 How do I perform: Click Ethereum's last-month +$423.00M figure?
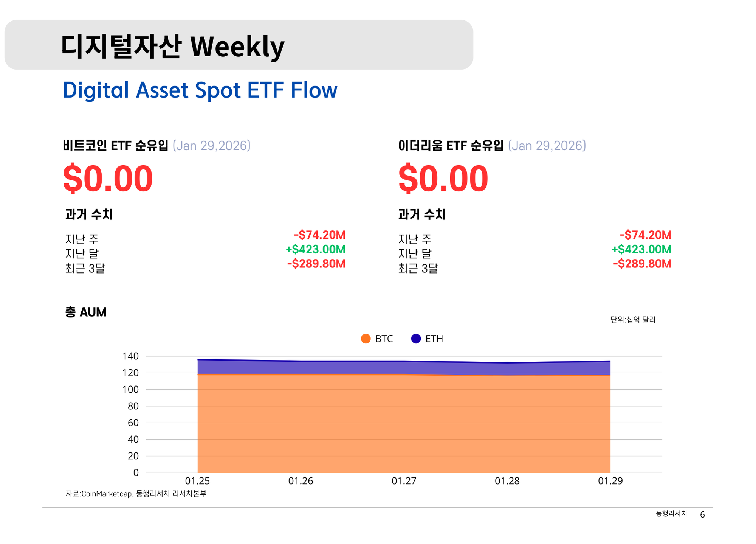pos(641,249)
